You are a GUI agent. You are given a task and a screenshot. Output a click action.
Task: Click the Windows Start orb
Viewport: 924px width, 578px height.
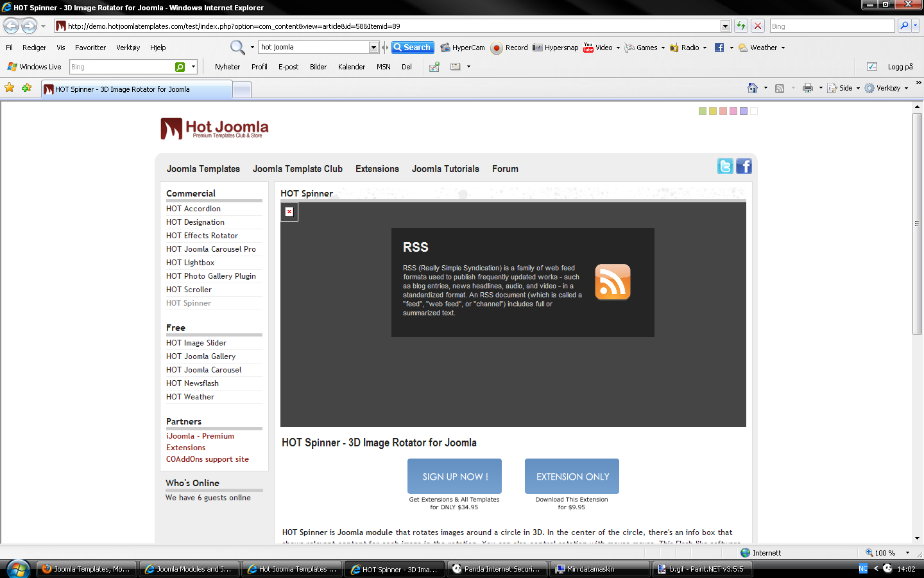click(17, 569)
